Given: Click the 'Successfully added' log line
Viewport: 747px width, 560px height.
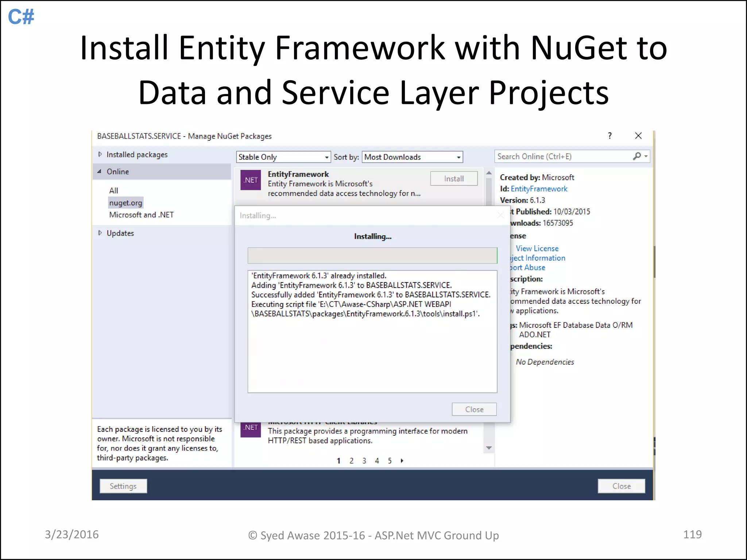Looking at the screenshot, I should coord(371,295).
